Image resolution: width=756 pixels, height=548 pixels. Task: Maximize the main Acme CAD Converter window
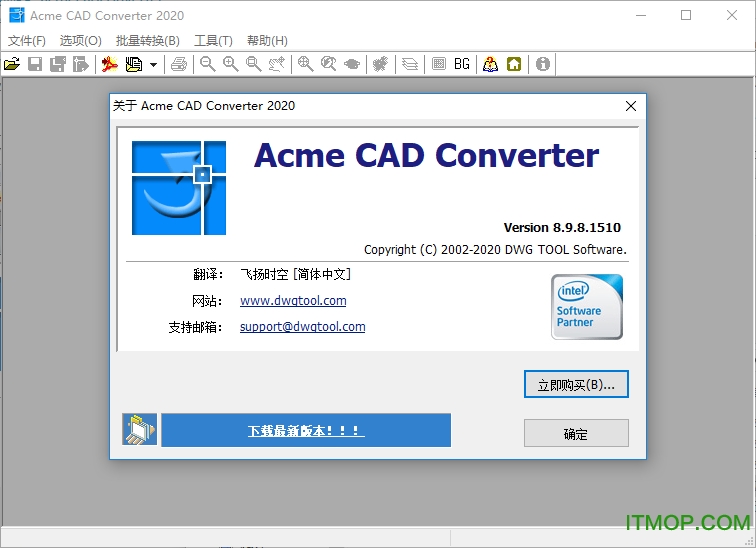(686, 15)
